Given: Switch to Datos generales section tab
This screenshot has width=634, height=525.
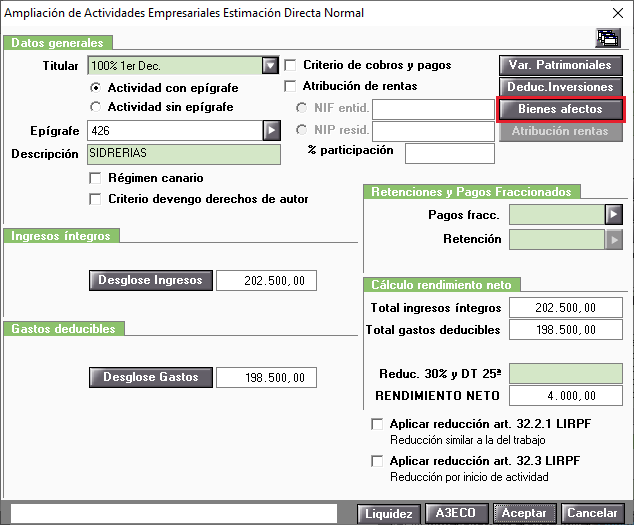Looking at the screenshot, I should point(58,43).
